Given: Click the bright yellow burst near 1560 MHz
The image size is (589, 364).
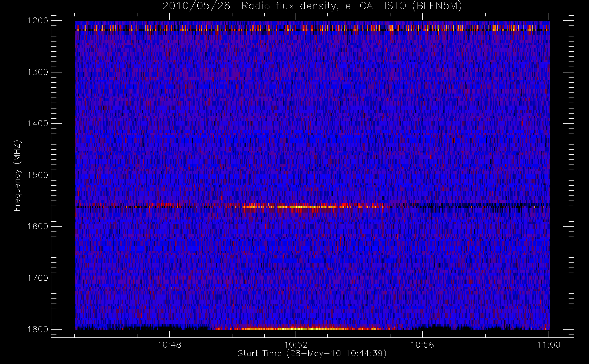Looking at the screenshot, I should pos(291,207).
